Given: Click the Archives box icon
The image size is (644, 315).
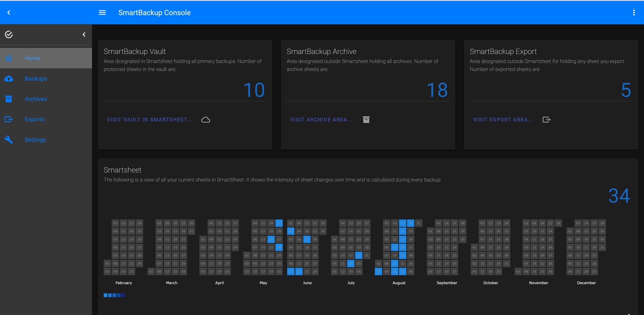Looking at the screenshot, I should pos(9,99).
